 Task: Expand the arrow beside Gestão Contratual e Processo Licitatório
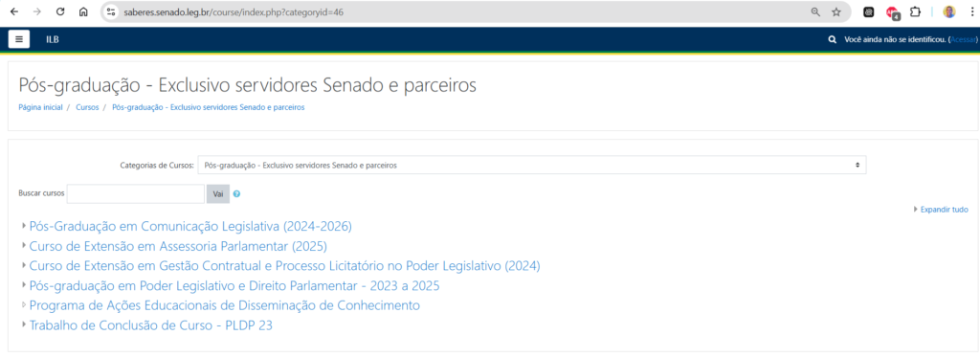coord(24,265)
